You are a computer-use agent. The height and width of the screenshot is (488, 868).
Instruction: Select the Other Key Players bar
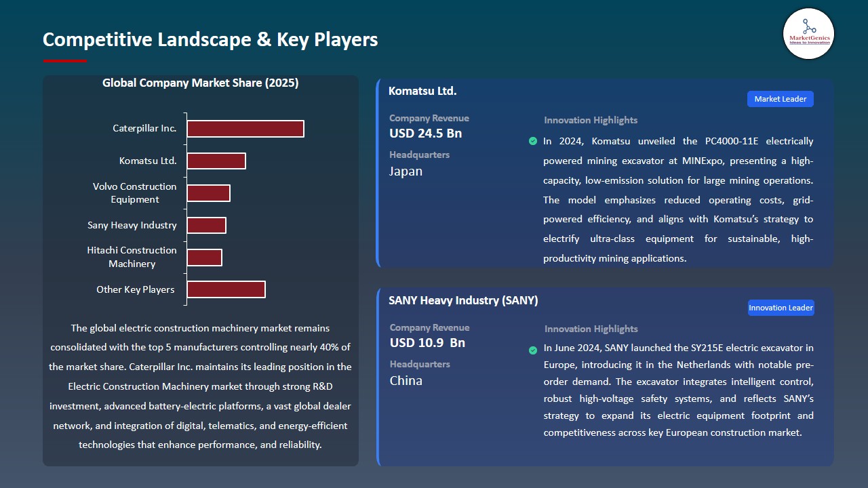coord(226,289)
